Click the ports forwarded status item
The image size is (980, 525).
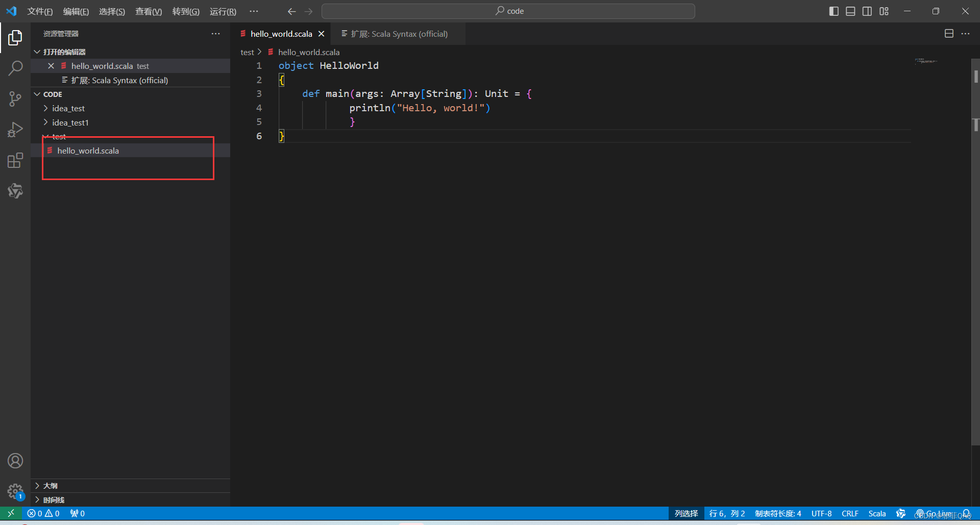(78, 513)
